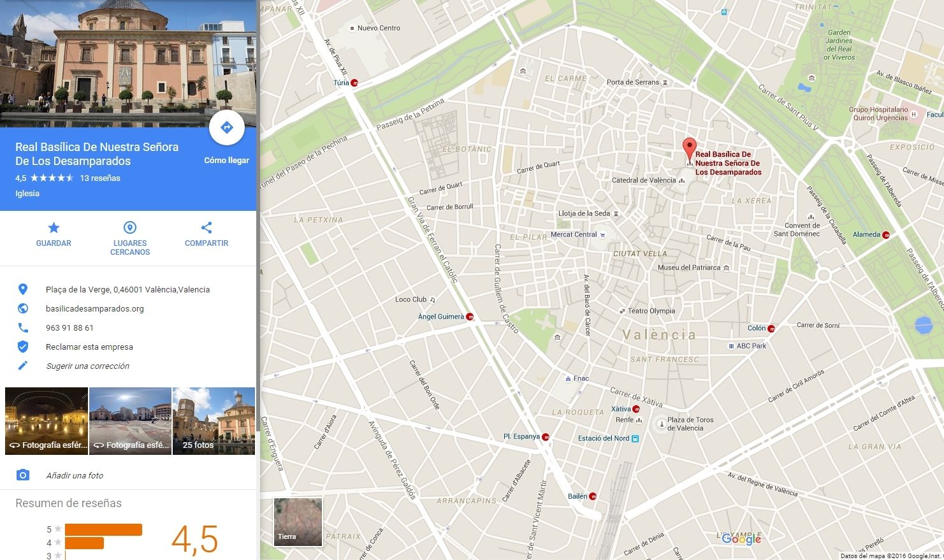Click the CIUTAT VELLA district label
This screenshot has width=944, height=560.
[640, 254]
